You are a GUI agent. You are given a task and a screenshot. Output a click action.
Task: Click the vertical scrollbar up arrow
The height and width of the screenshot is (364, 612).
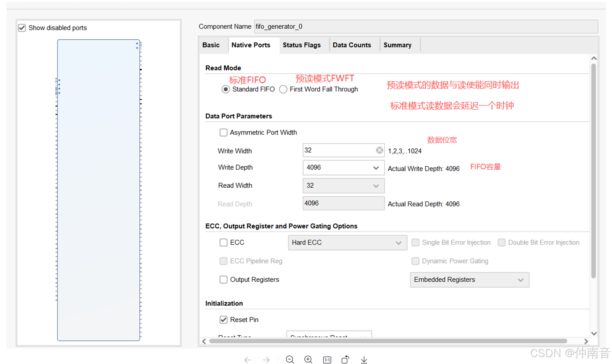594,59
